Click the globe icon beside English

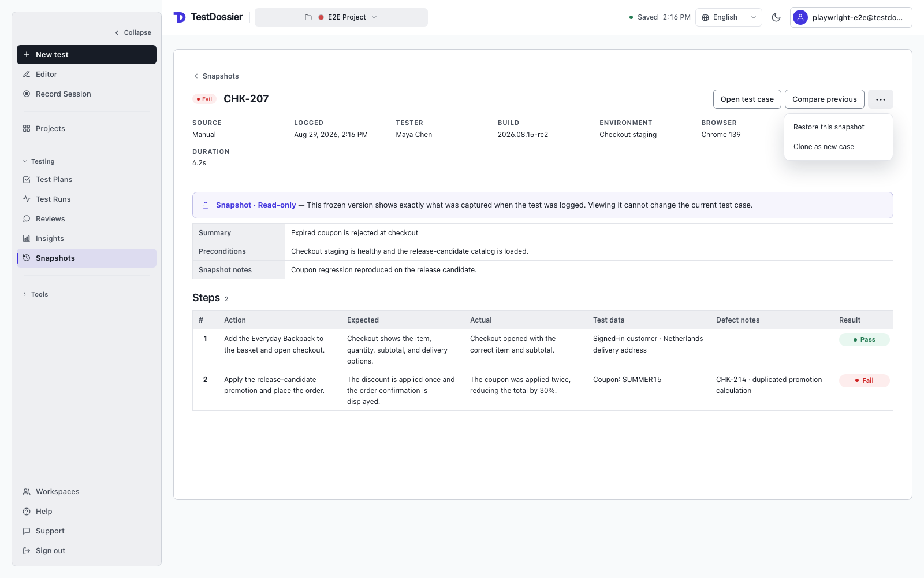point(705,17)
